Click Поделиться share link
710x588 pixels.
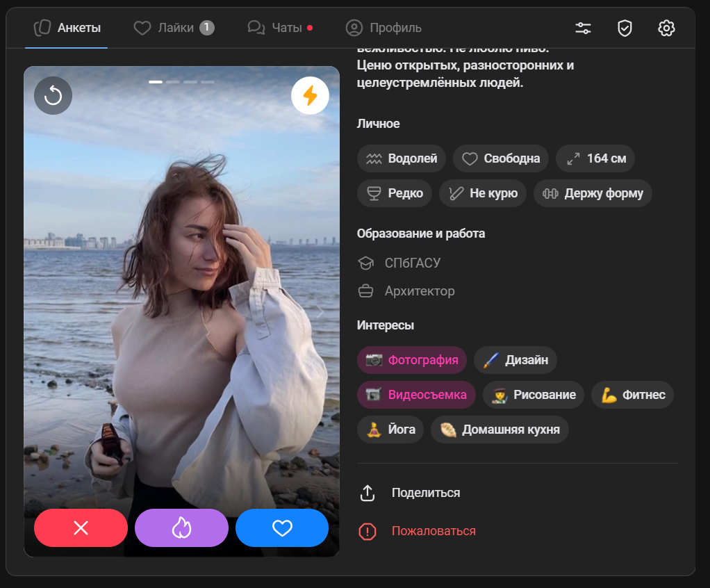[x=426, y=493]
